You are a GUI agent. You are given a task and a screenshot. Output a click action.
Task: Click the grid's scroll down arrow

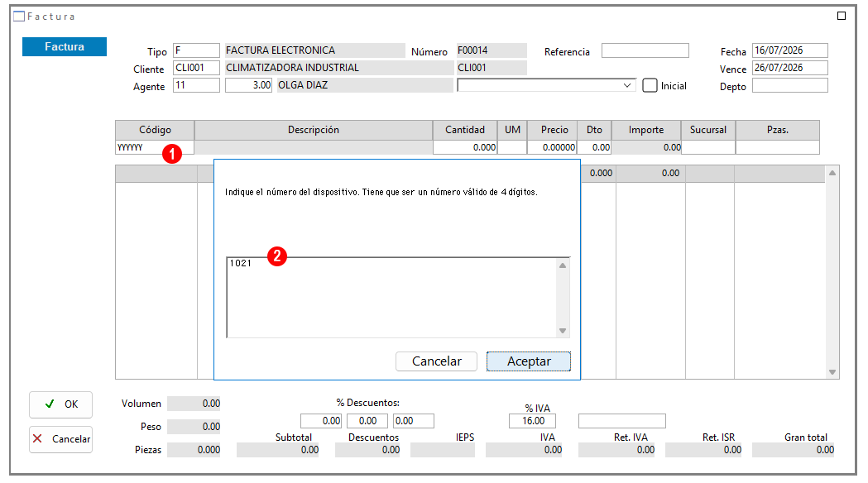tap(832, 372)
